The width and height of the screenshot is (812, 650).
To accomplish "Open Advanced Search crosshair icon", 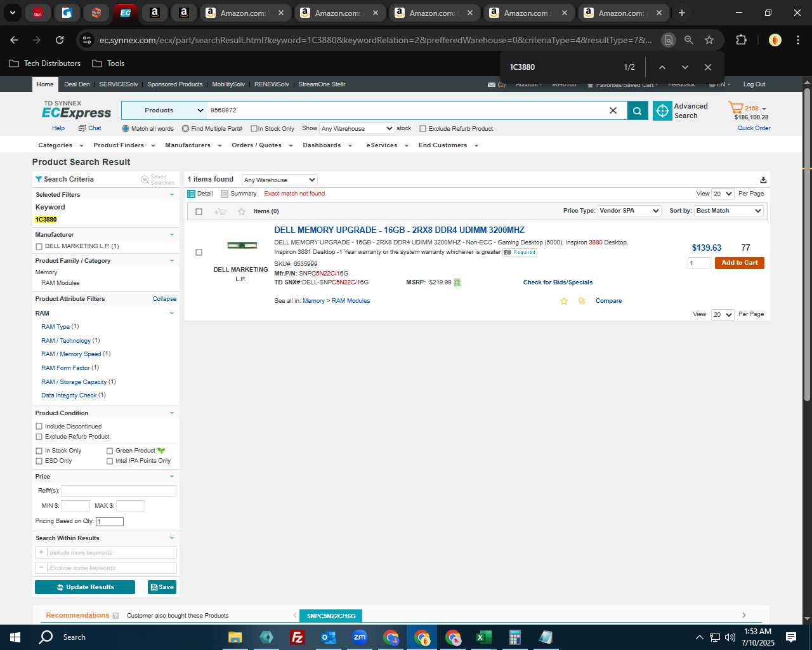I will pyautogui.click(x=662, y=110).
